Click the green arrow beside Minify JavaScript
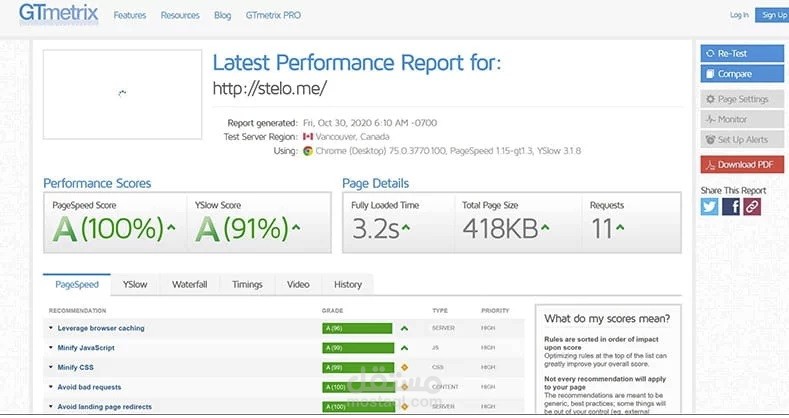The height and width of the screenshot is (418, 789). tap(404, 348)
